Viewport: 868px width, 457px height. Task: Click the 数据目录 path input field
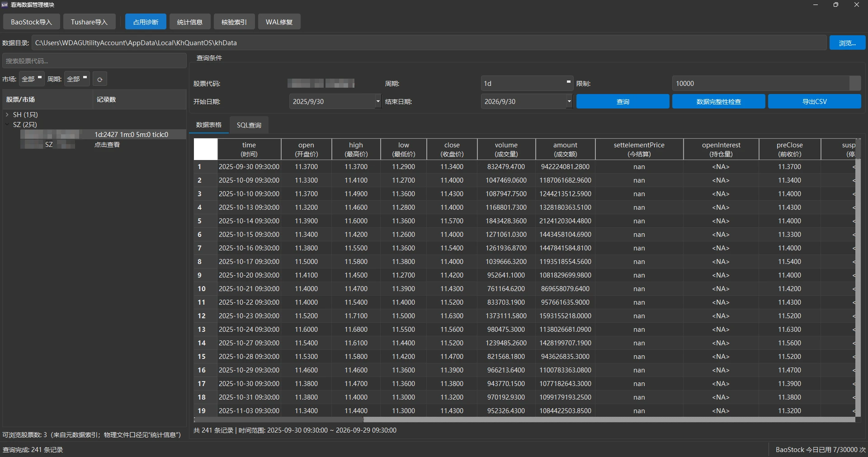pyautogui.click(x=429, y=43)
